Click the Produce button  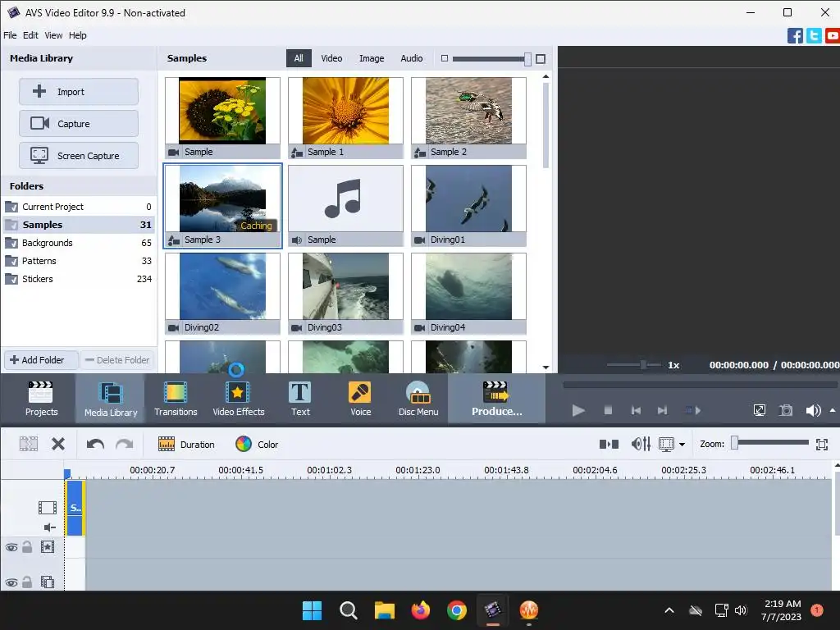496,399
